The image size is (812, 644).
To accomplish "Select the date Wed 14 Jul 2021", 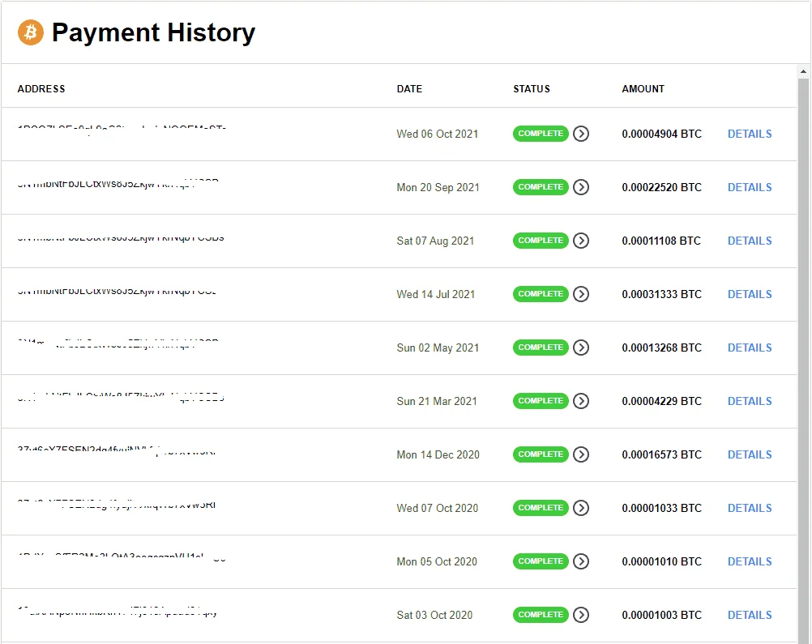I will pos(435,295).
